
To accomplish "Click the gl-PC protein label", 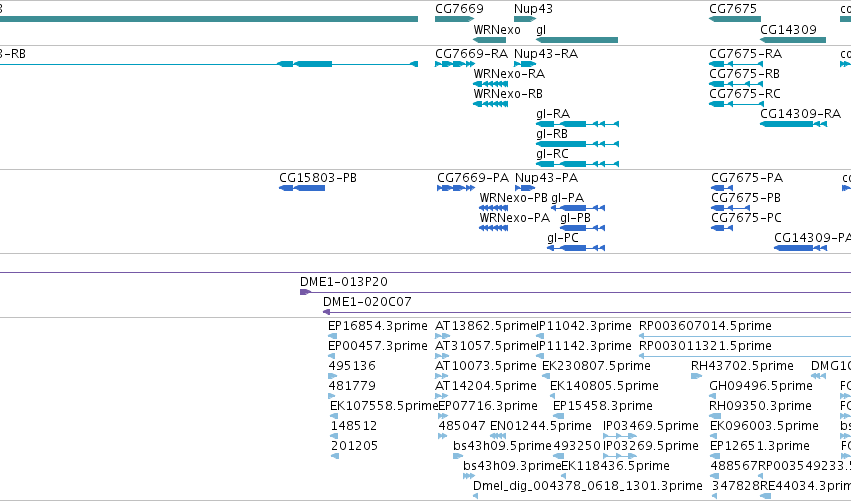I will point(563,238).
